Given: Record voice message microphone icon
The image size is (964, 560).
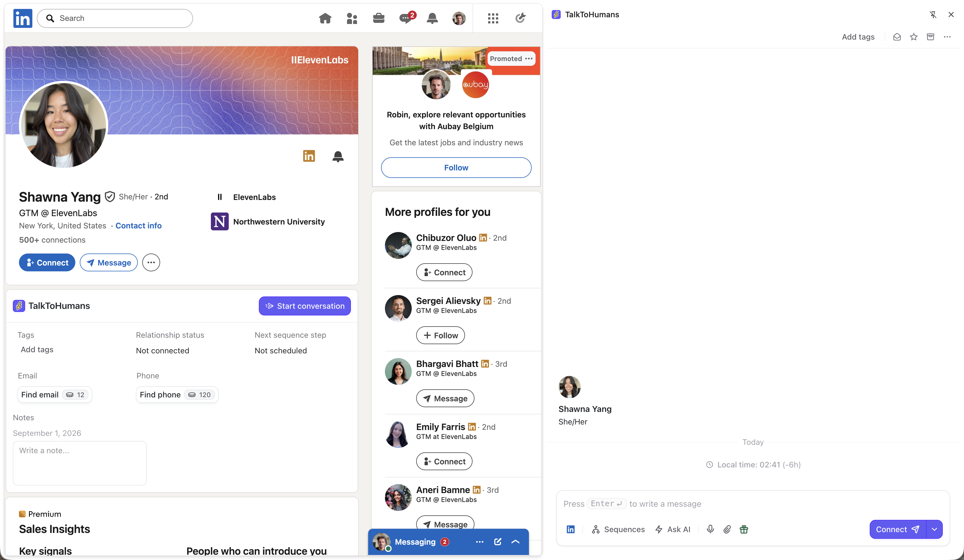Looking at the screenshot, I should 710,529.
